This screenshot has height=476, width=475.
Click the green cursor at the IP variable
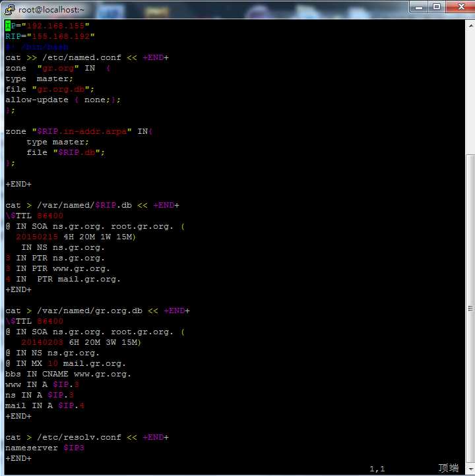pyautogui.click(x=8, y=26)
